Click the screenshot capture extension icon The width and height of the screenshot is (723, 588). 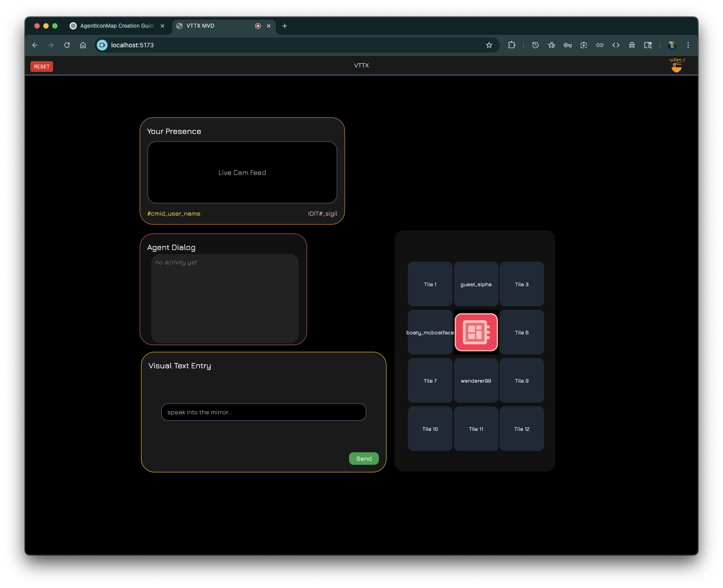pos(584,45)
